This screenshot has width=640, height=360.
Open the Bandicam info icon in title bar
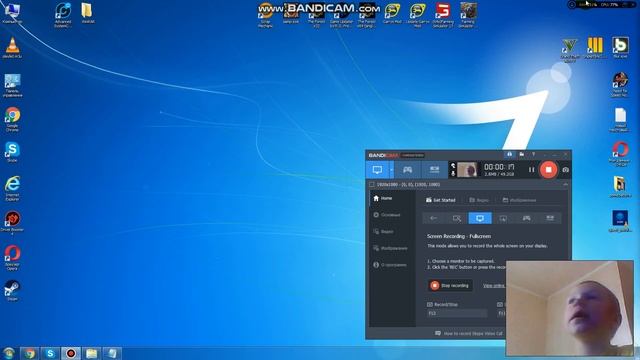[x=509, y=154]
